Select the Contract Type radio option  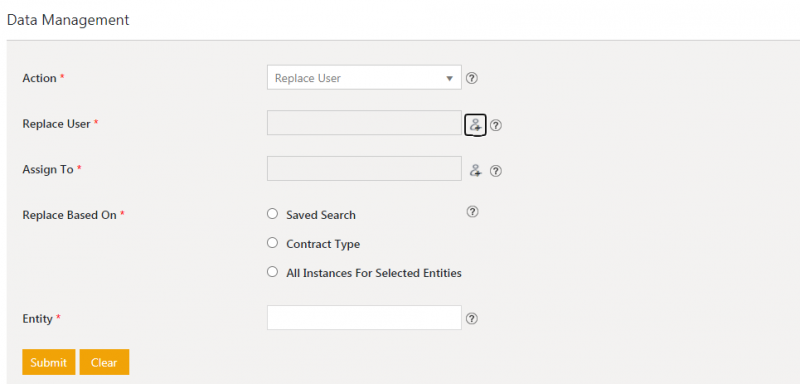[x=272, y=243]
